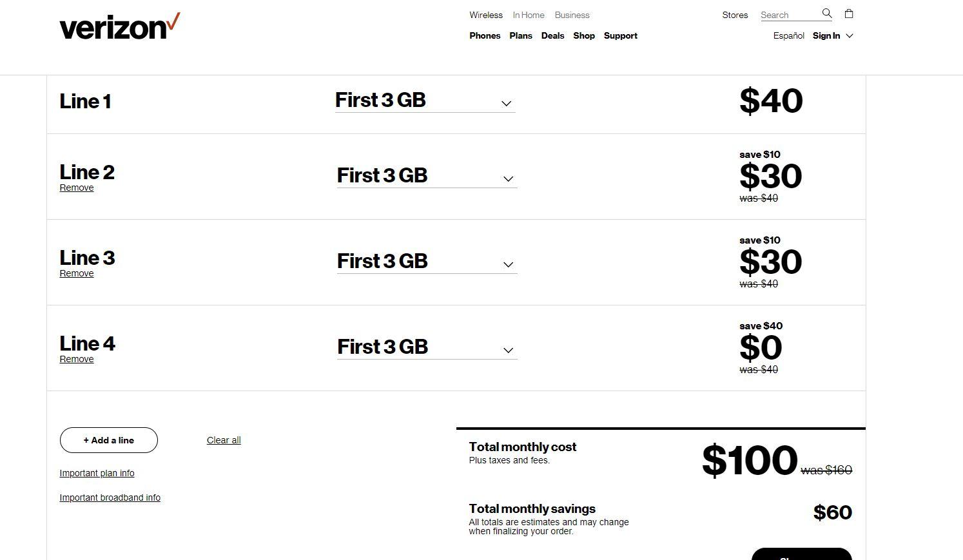Open the shopping bag cart icon
This screenshot has height=560, width=963.
coord(849,14)
